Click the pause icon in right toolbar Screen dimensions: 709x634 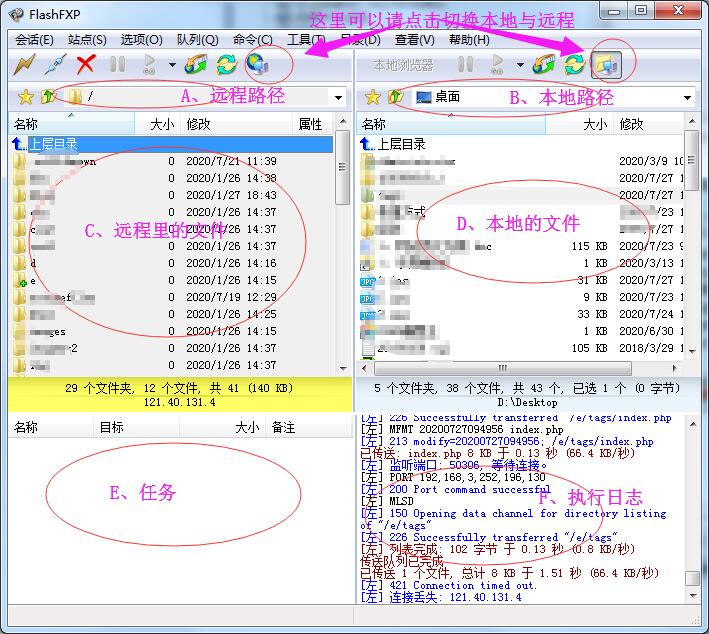[x=466, y=64]
